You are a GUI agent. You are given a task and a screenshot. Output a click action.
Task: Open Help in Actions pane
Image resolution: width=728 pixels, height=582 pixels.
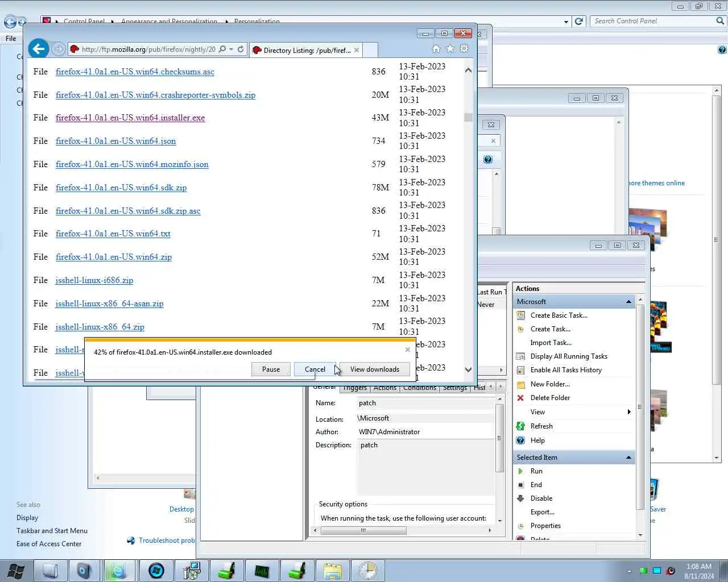click(537, 440)
